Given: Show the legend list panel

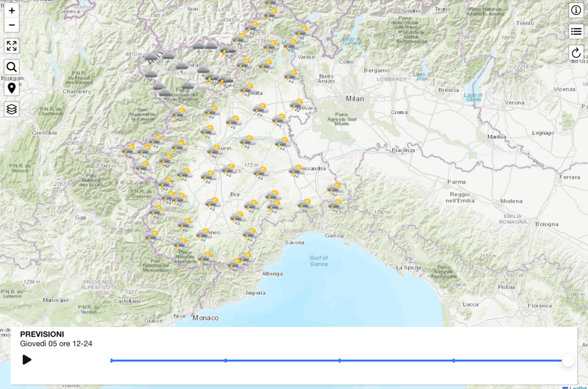Looking at the screenshot, I should (576, 32).
